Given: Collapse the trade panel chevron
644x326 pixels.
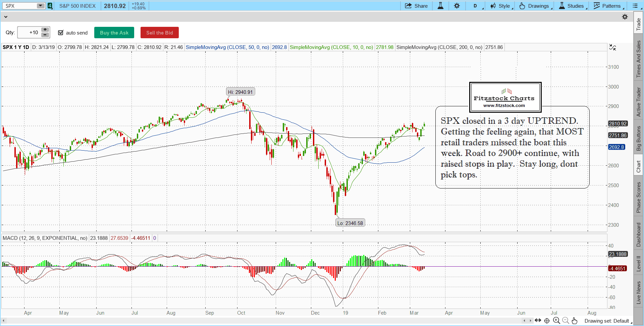Looking at the screenshot, I should (x=5, y=17).
